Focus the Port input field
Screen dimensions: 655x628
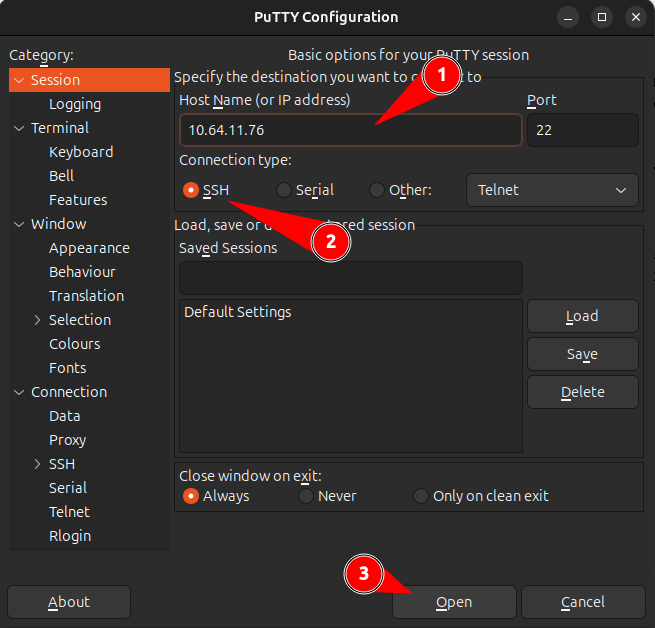tap(583, 130)
